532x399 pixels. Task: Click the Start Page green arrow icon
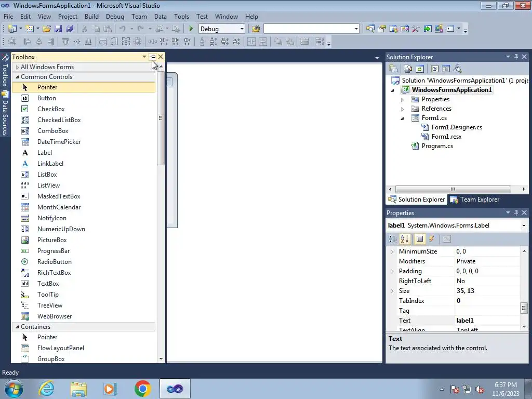click(428, 29)
